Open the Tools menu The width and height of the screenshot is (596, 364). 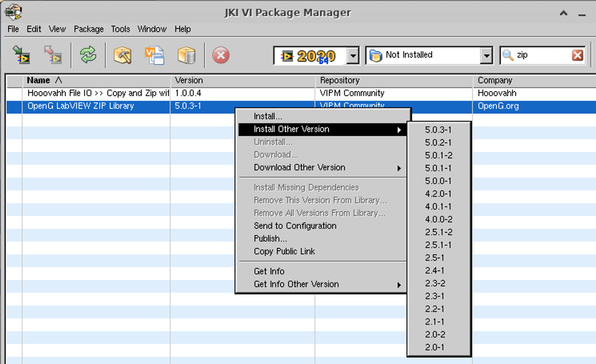point(120,29)
